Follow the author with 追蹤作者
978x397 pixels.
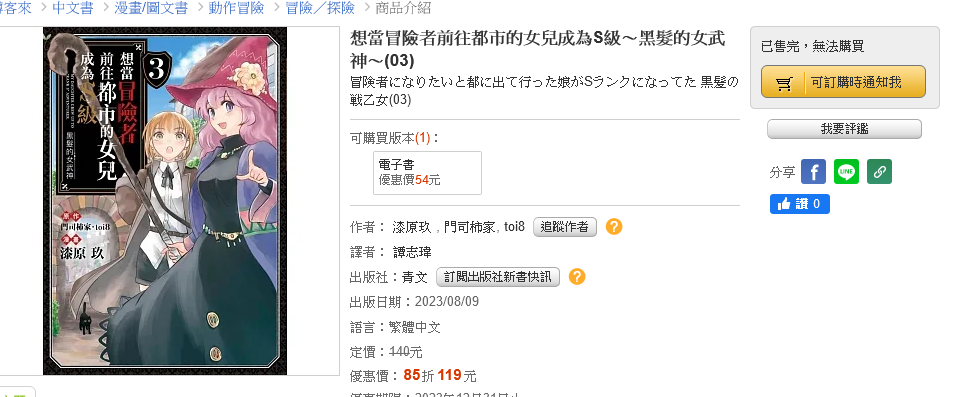pyautogui.click(x=564, y=227)
